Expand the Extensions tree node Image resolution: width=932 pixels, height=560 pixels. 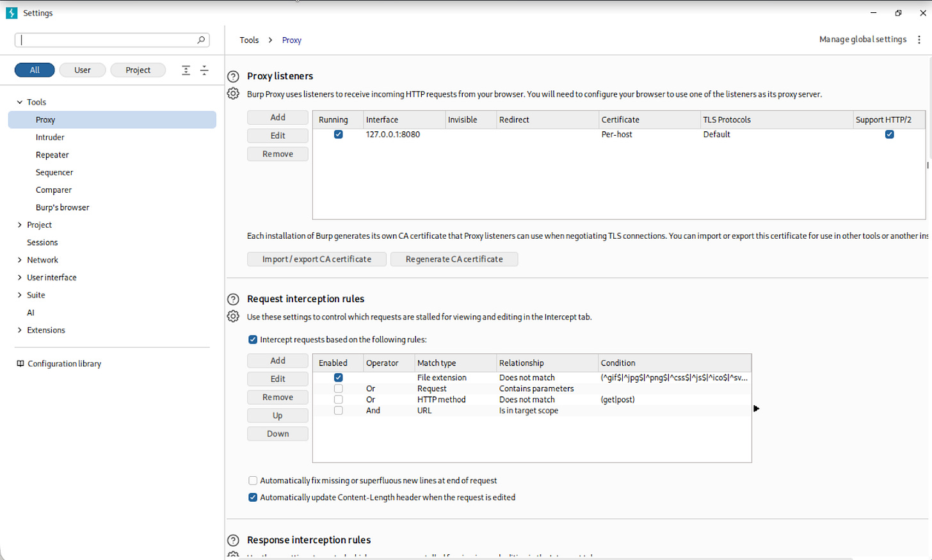click(20, 330)
